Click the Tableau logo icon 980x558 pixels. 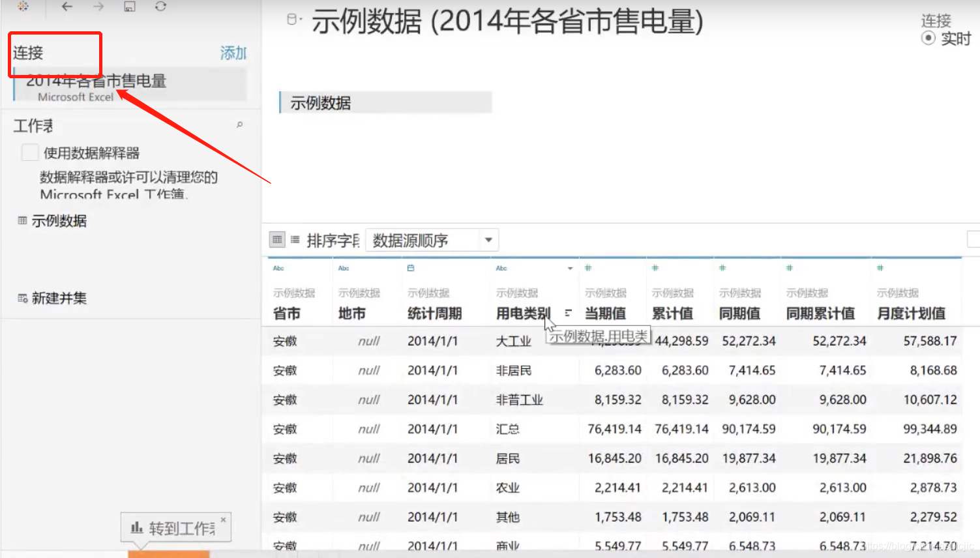tap(23, 6)
